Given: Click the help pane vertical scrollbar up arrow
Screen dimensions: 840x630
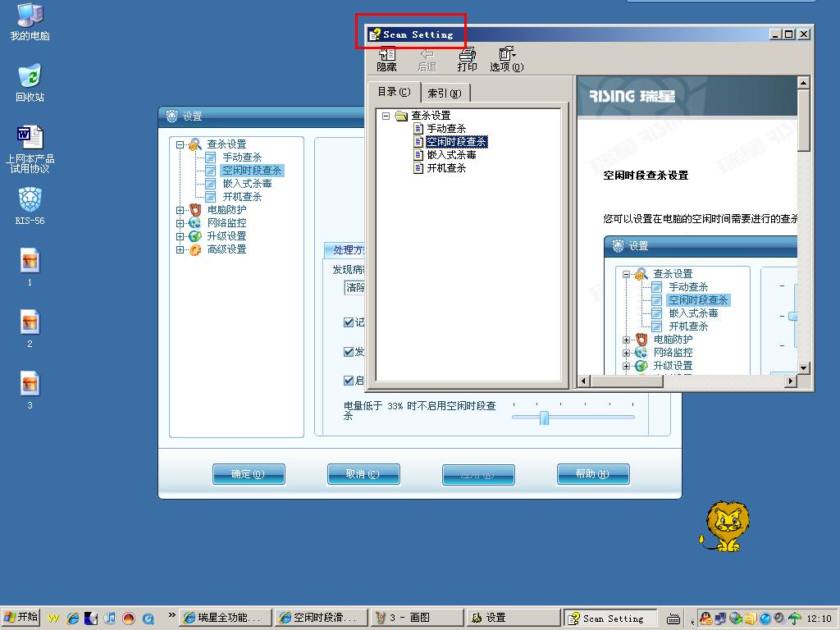Looking at the screenshot, I should pos(803,83).
